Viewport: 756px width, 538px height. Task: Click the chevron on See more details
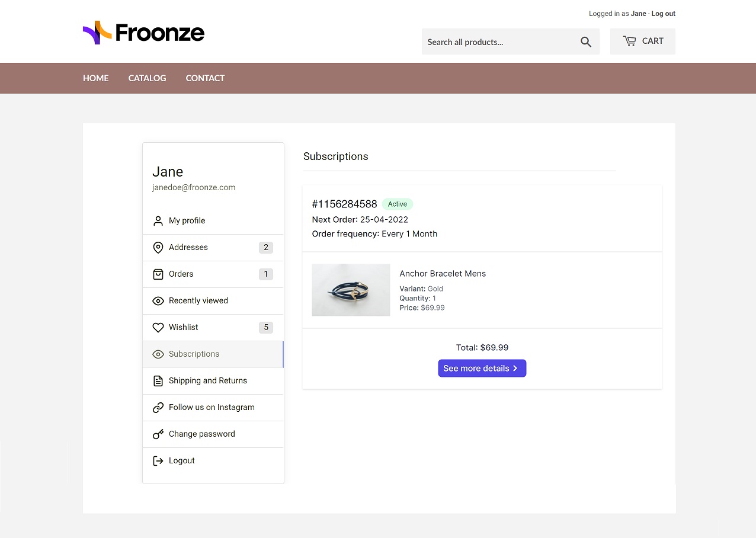click(515, 369)
